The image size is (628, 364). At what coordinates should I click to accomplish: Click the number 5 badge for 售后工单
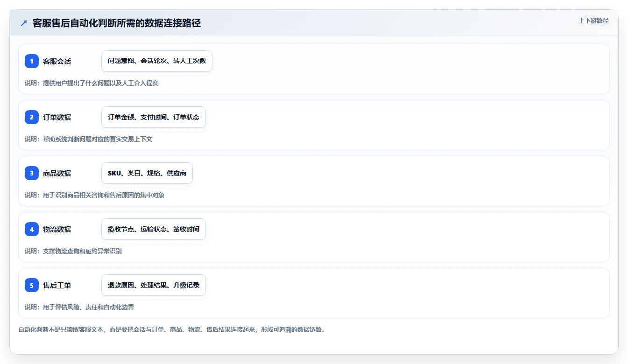[x=32, y=285]
